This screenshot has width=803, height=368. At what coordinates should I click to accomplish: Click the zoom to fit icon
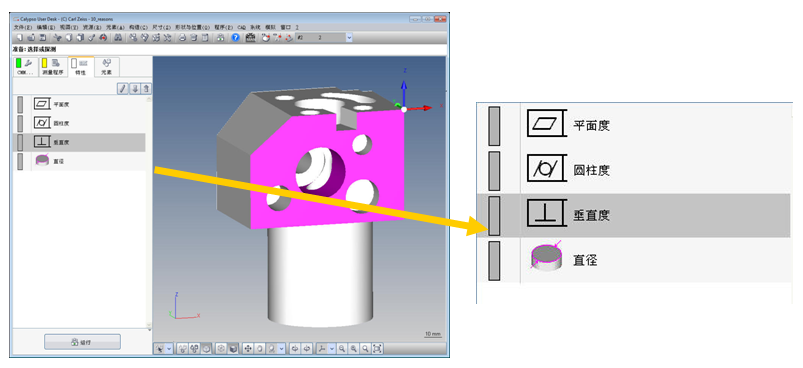[x=377, y=349]
